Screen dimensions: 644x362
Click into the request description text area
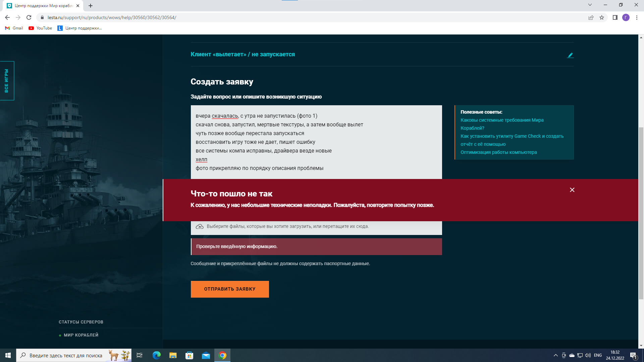pyautogui.click(x=316, y=142)
